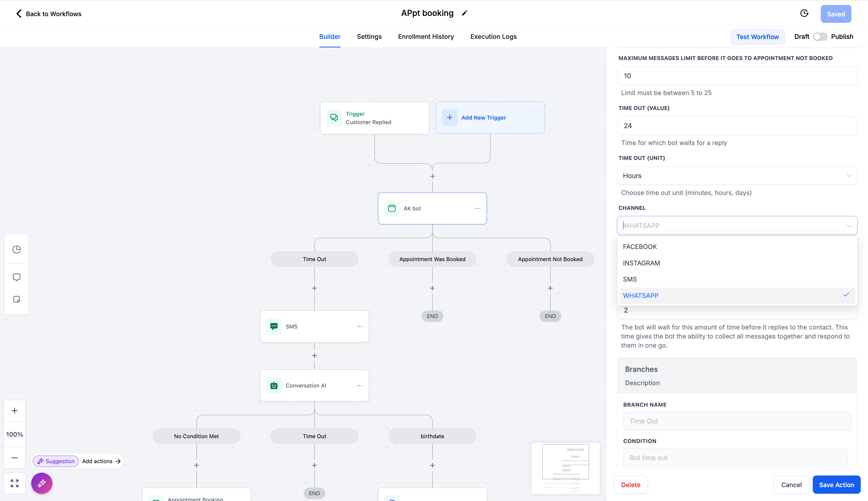This screenshot has height=501, width=868.
Task: Open the purple AI assistant button
Action: tap(42, 483)
